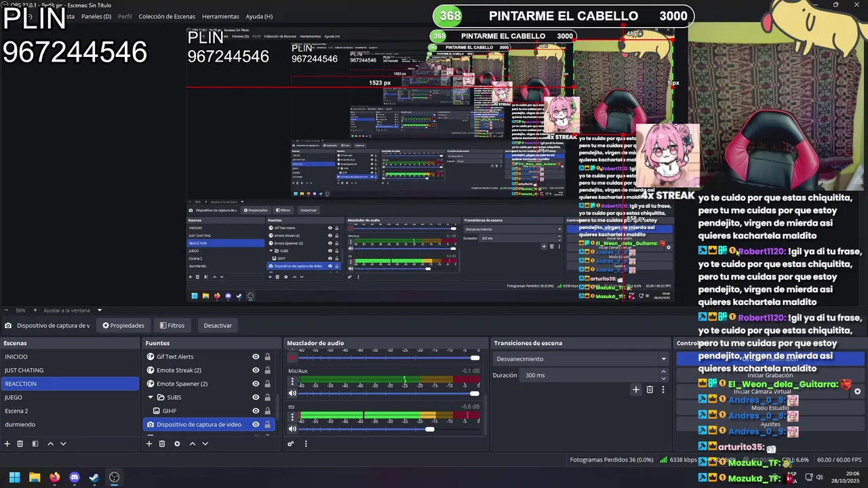This screenshot has height=488, width=868.
Task: Select the Escena 2 scene
Action: click(x=69, y=411)
